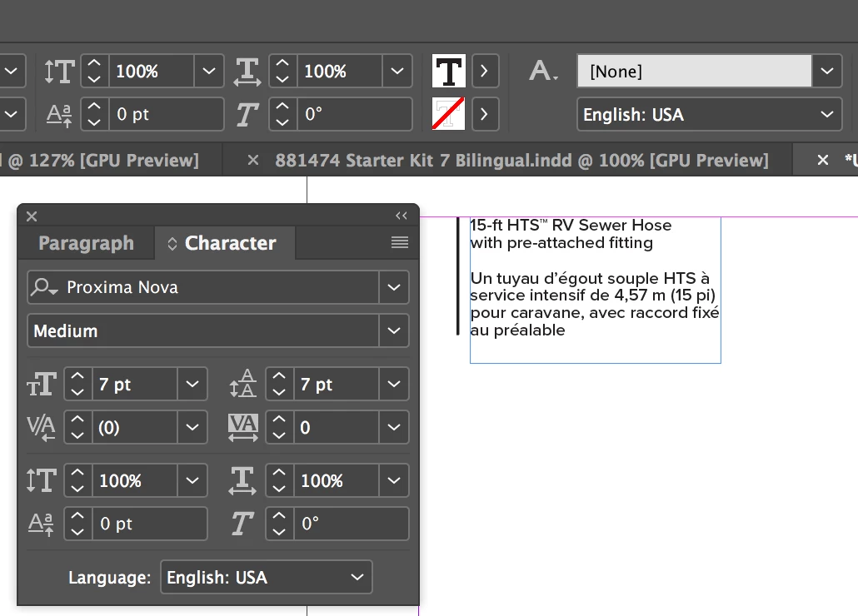The height and width of the screenshot is (616, 858).
Task: Open stroke swatch options arrow in control bar
Action: click(484, 114)
